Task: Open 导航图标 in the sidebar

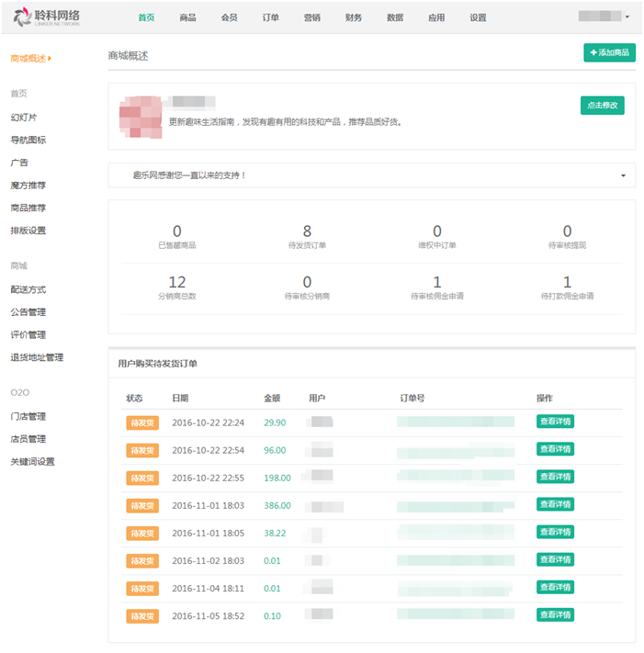Action: click(x=28, y=141)
